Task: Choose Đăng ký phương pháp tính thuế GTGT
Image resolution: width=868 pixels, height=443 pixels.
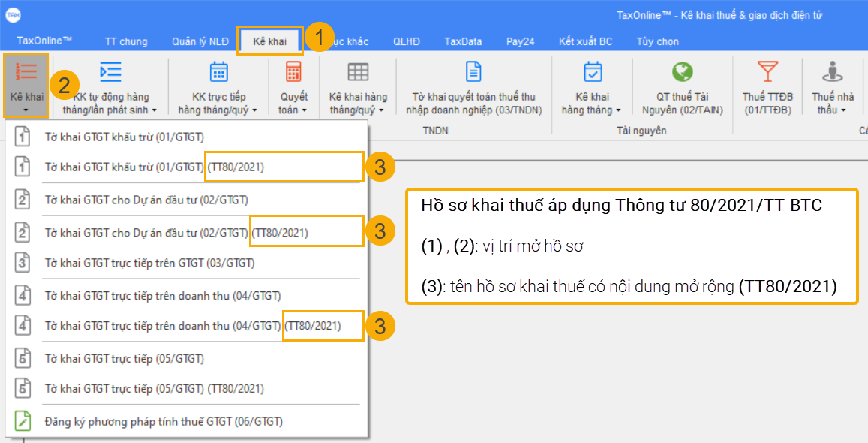Action: pyautogui.click(x=164, y=422)
